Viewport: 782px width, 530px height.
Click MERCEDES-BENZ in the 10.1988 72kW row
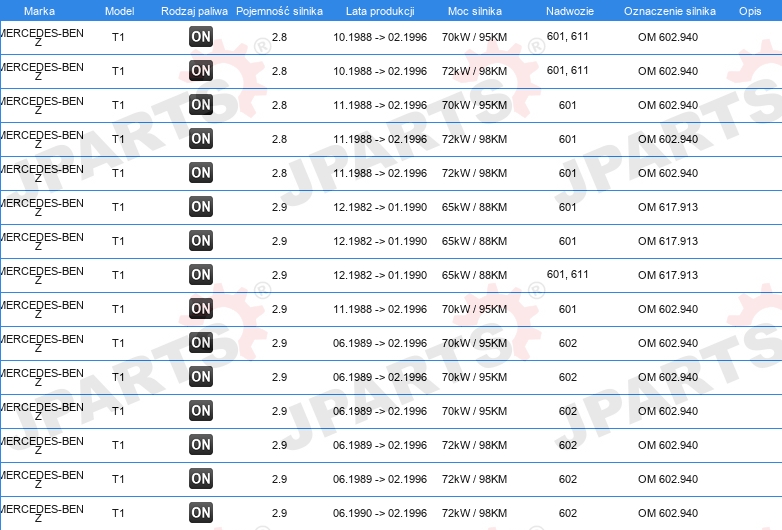[x=42, y=71]
